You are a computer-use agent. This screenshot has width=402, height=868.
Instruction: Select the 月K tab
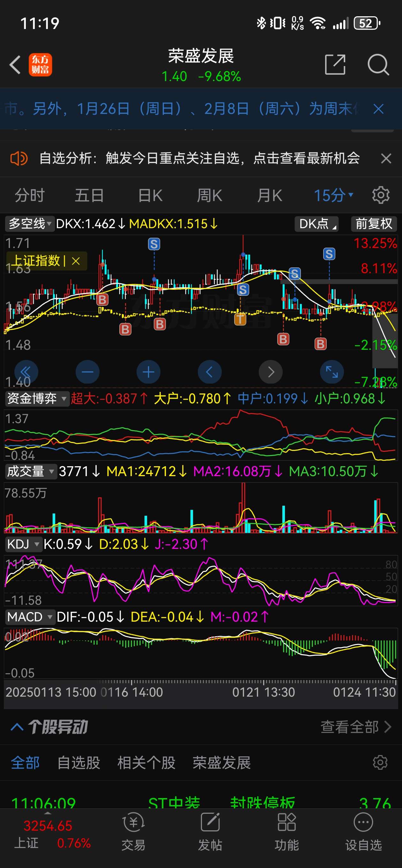269,195
